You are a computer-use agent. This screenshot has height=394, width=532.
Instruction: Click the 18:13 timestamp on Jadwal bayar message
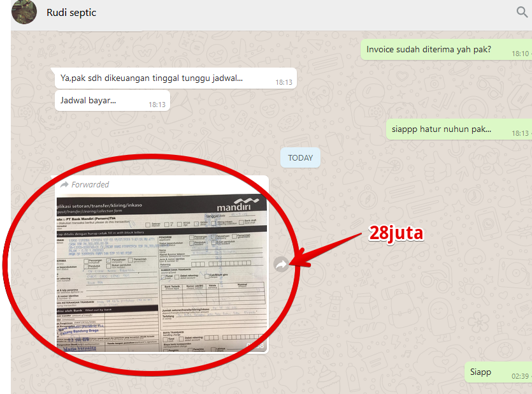(x=157, y=105)
